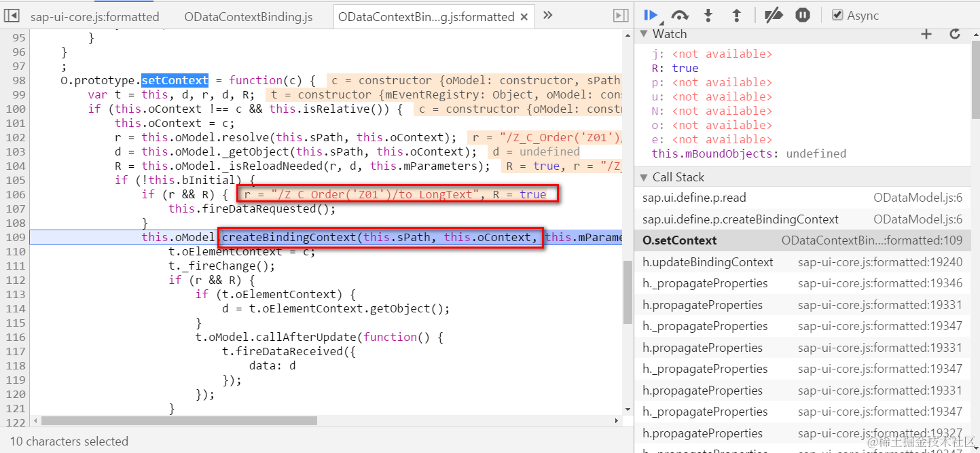This screenshot has width=980, height=453.
Task: Select O.setContext stack frame
Action: point(803,240)
